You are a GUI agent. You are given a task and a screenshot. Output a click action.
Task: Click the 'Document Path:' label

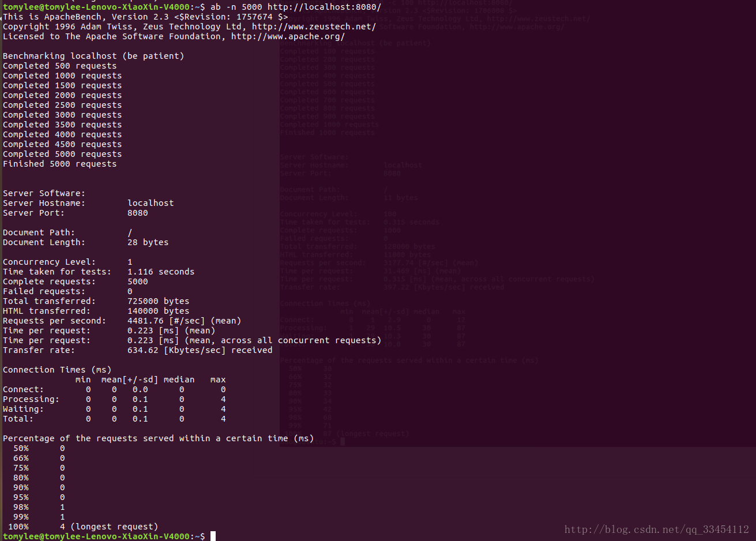click(x=39, y=232)
